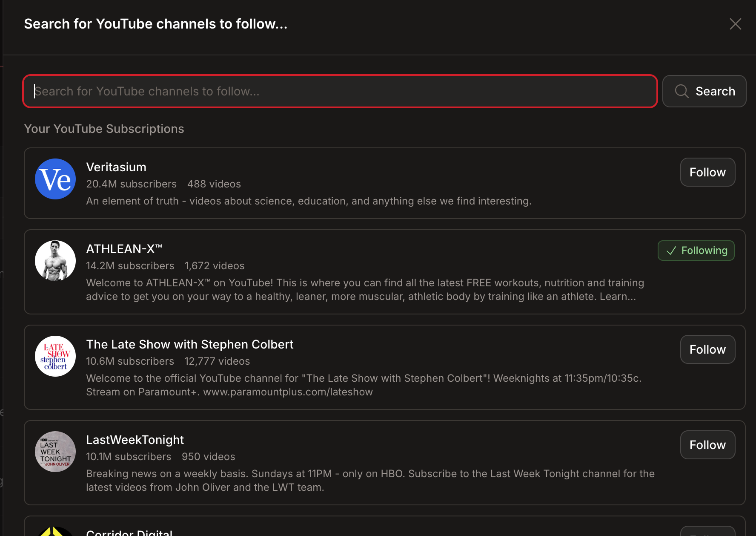Click The Late Show channel logo
Image resolution: width=756 pixels, height=536 pixels.
pyautogui.click(x=55, y=356)
